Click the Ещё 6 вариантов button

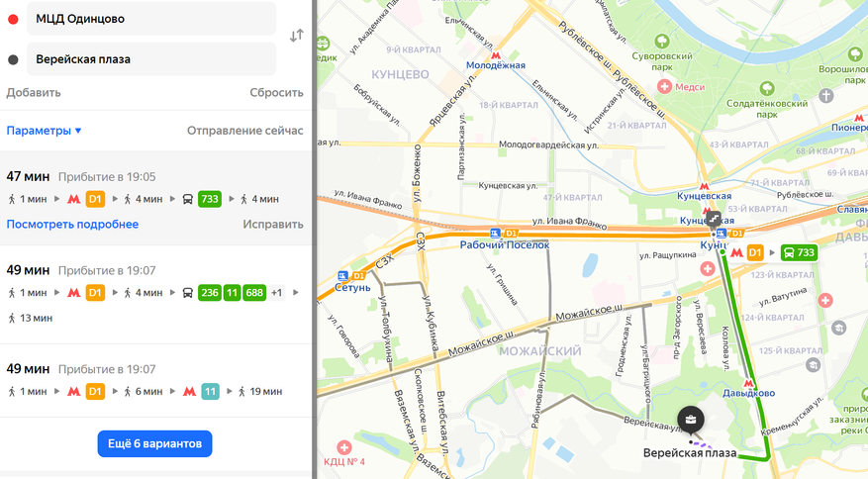click(154, 443)
